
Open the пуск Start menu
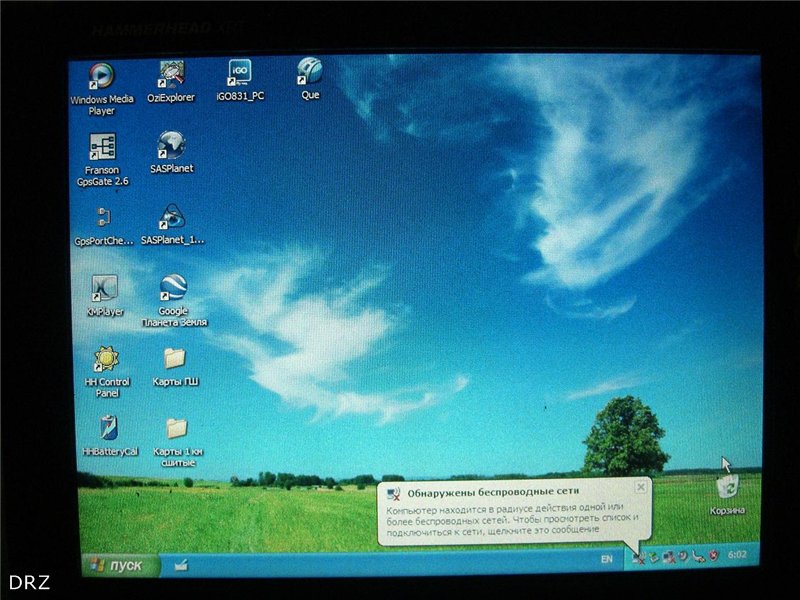click(120, 565)
